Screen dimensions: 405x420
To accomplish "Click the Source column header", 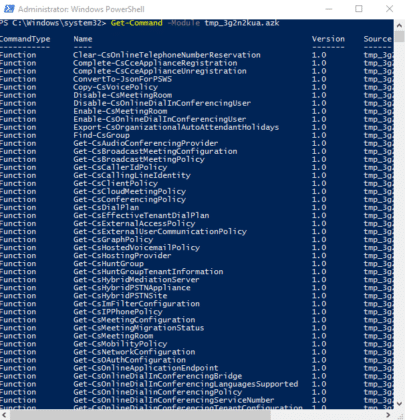I will pyautogui.click(x=378, y=39).
